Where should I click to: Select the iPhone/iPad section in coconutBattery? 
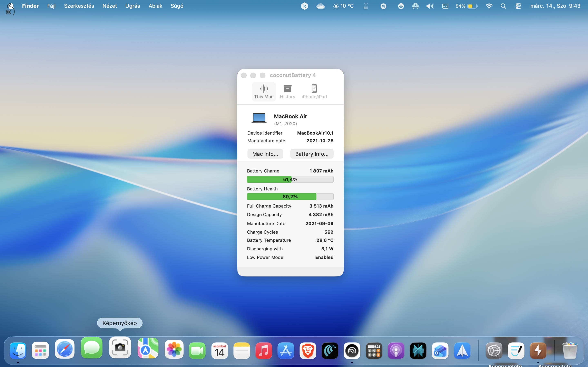click(314, 91)
